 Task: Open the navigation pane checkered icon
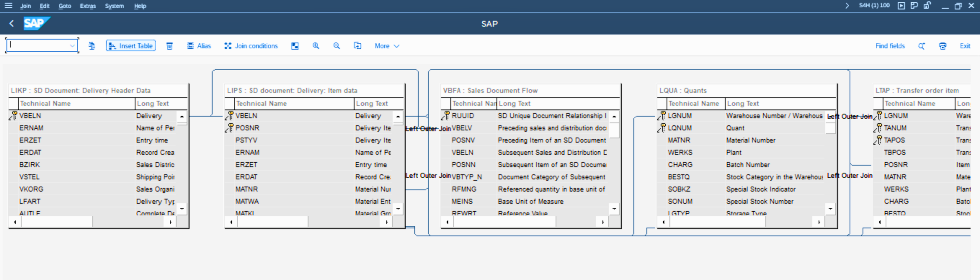[x=295, y=46]
